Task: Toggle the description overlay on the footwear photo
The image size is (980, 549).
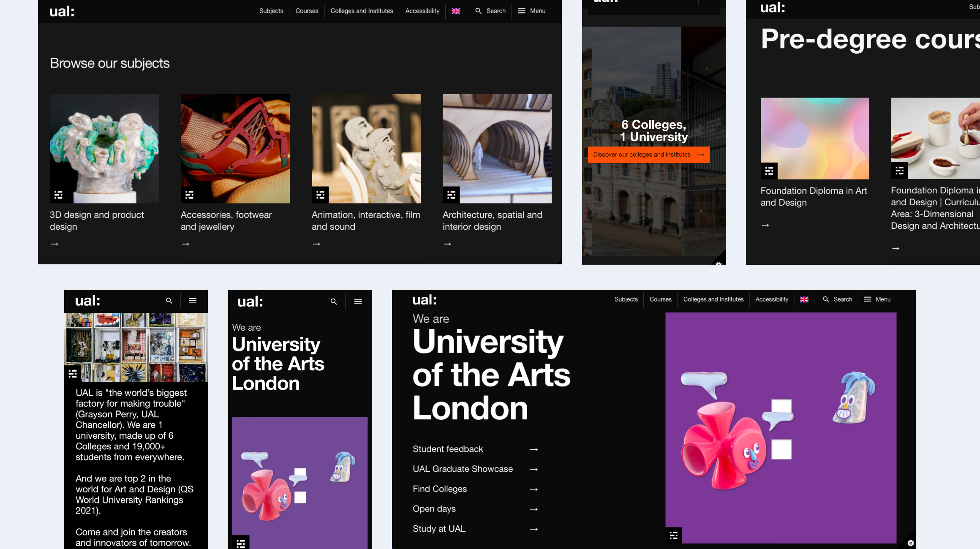Action: (x=189, y=195)
